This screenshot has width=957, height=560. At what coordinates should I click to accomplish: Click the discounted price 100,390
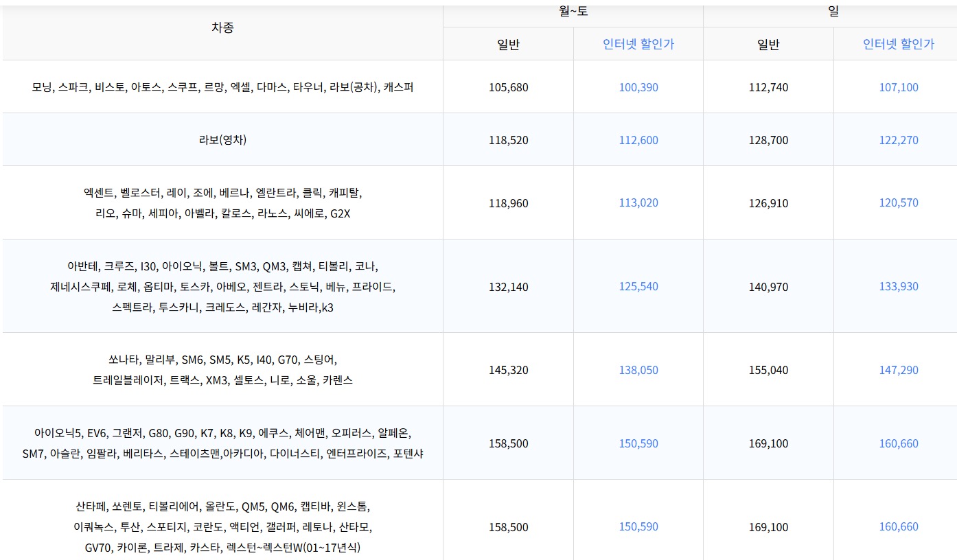(x=638, y=87)
